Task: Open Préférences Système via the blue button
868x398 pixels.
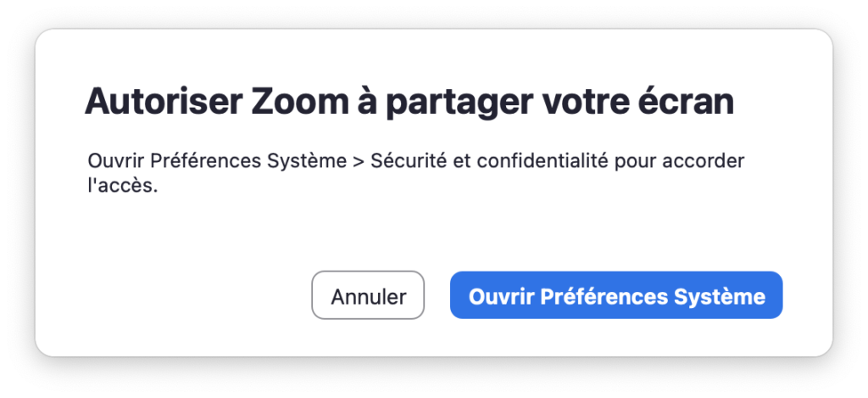Action: click(616, 295)
